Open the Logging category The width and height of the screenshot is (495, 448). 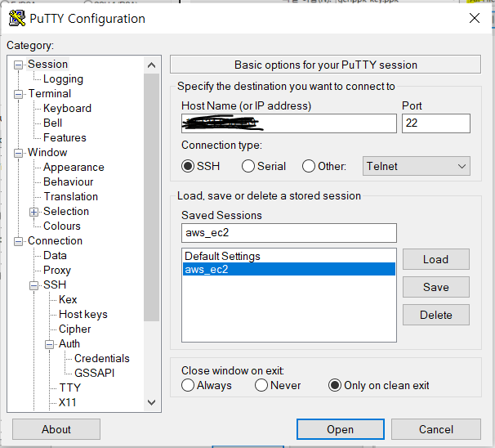coord(63,79)
